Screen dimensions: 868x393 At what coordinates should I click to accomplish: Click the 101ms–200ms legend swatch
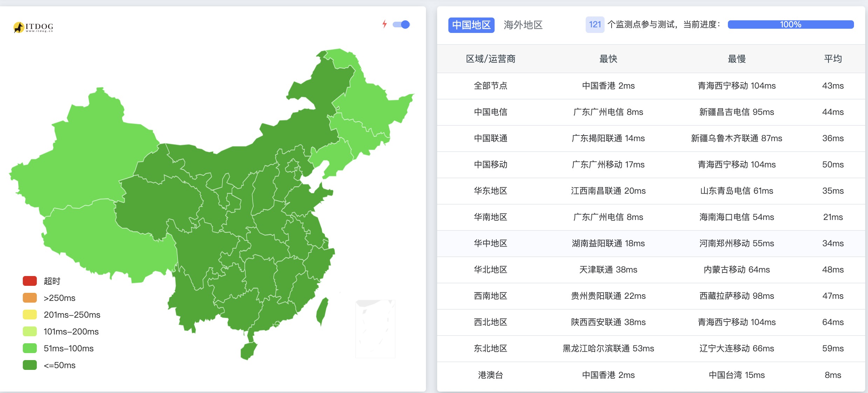(30, 331)
